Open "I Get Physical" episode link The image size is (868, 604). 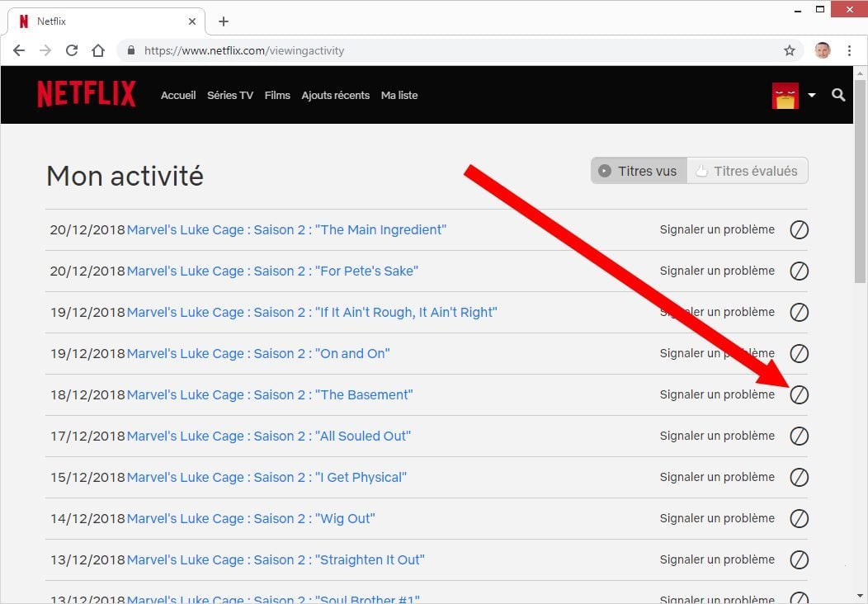point(267,477)
